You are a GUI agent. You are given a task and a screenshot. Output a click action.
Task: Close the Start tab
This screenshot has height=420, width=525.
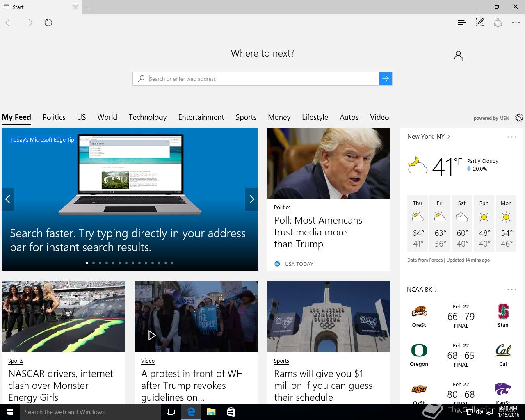coord(75,7)
